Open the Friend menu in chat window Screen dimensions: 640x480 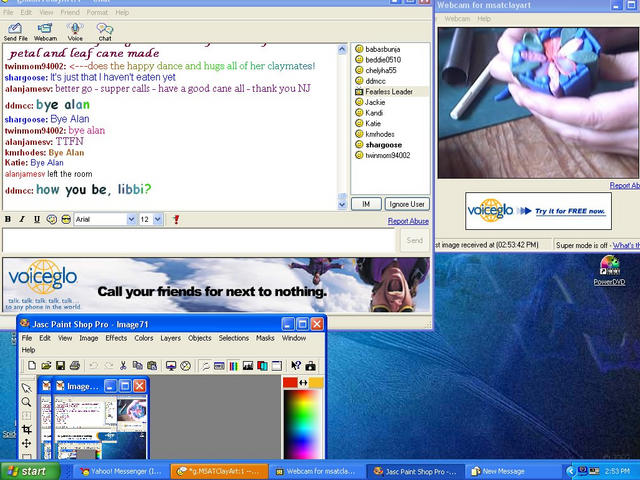point(70,13)
